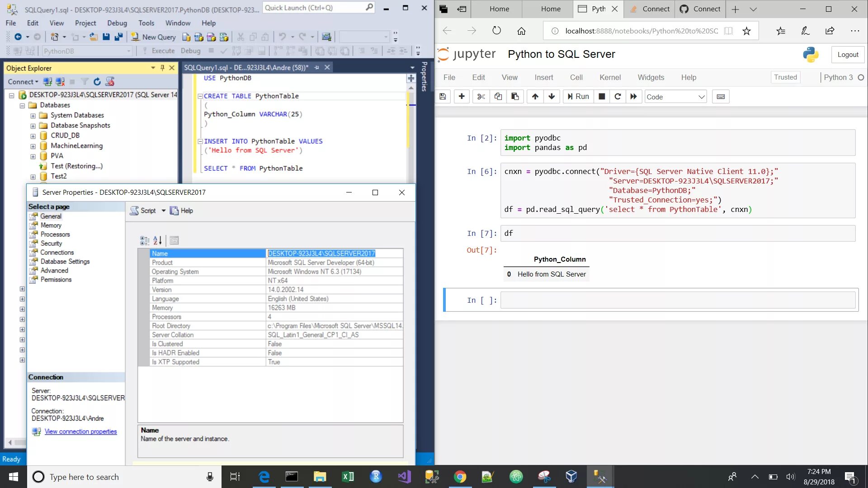868x488 pixels.
Task: Click the Add new cell icon
Action: coord(462,97)
